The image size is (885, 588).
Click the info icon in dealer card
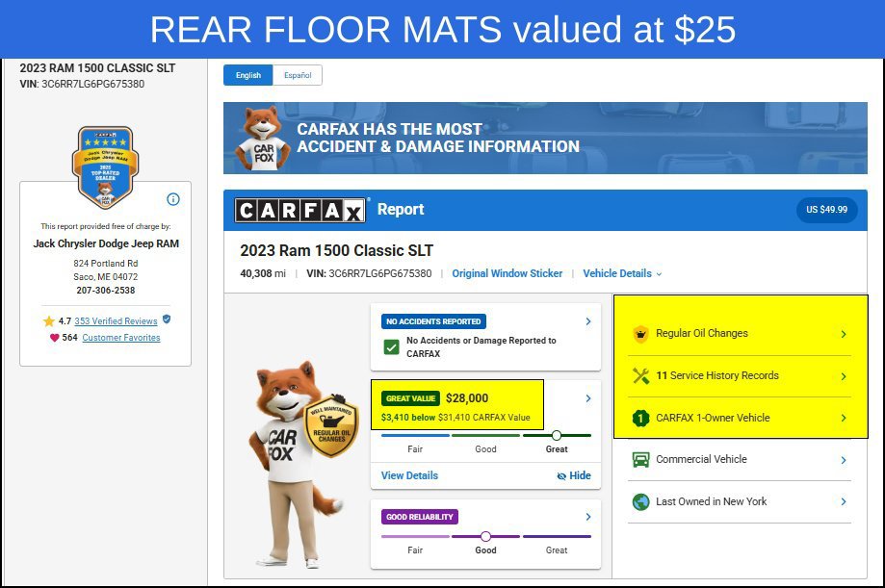[173, 199]
